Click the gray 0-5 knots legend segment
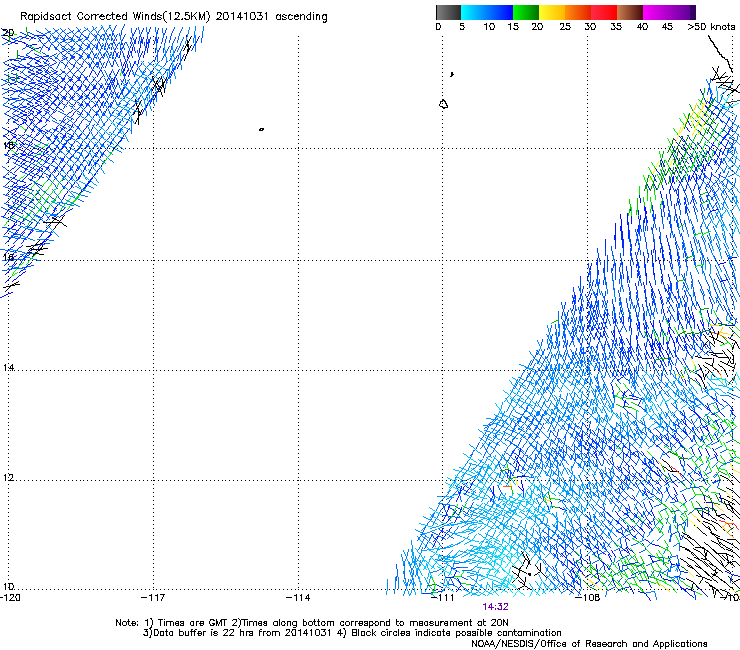Image resolution: width=740 pixels, height=650 pixels. [x=448, y=12]
